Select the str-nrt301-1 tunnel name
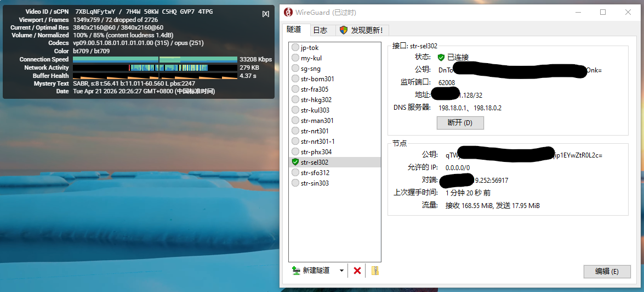Image resolution: width=644 pixels, height=292 pixels. click(317, 142)
